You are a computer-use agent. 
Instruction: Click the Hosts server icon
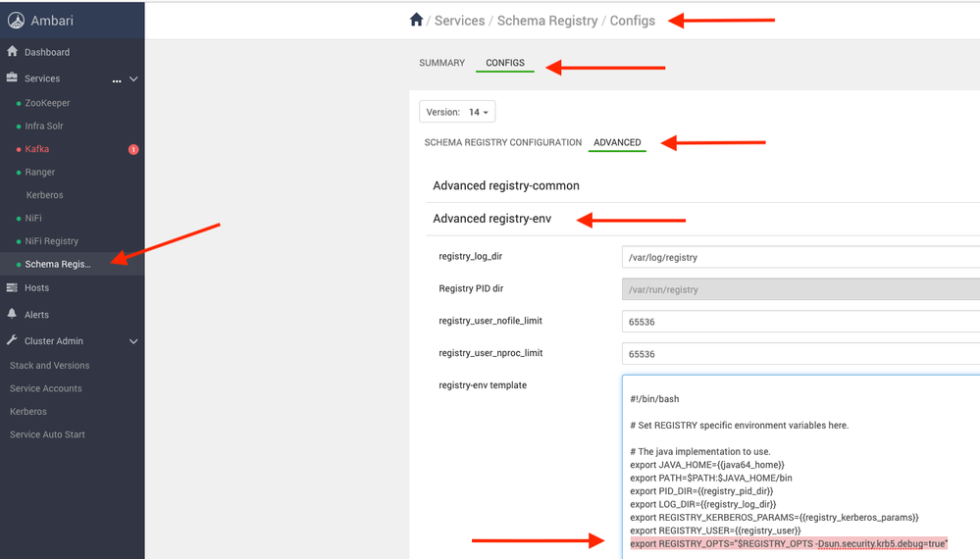12,287
